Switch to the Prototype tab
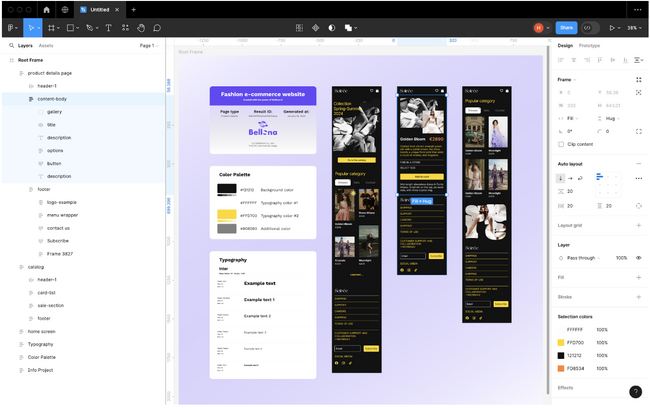 [x=589, y=46]
